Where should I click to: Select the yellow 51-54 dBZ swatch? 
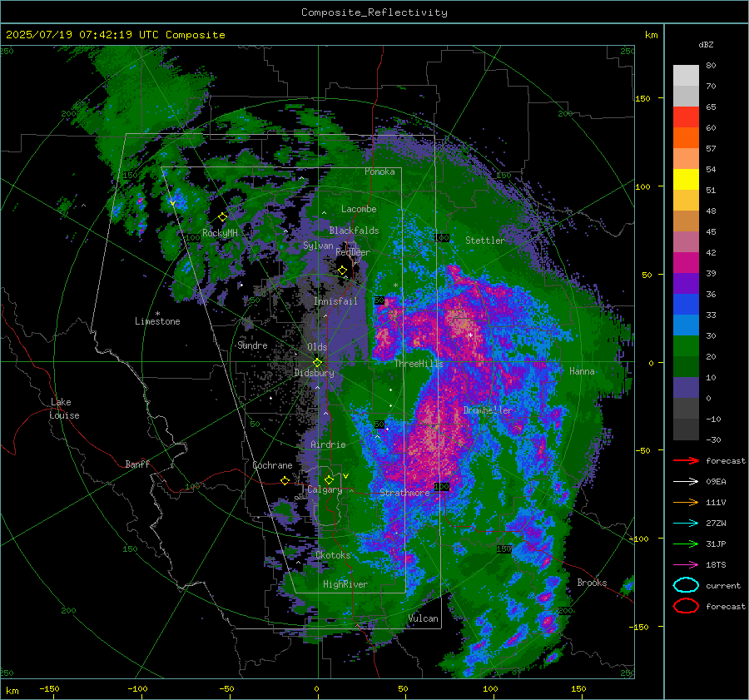pyautogui.click(x=686, y=180)
